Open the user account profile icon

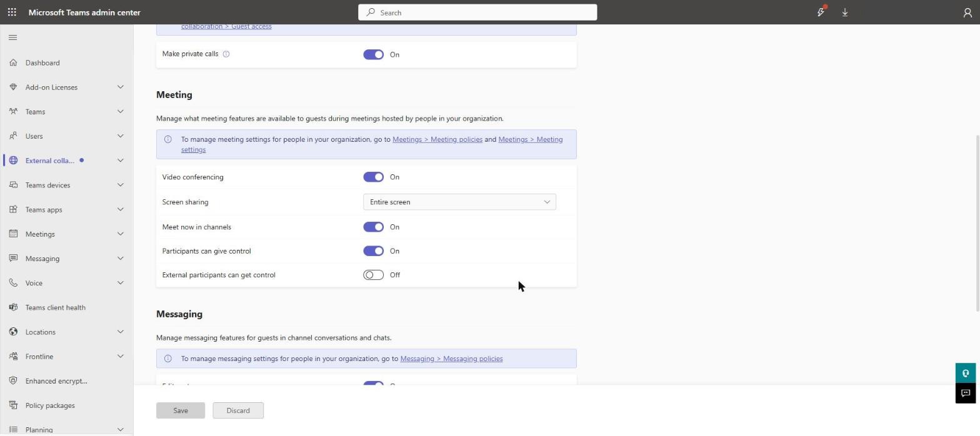pos(967,12)
